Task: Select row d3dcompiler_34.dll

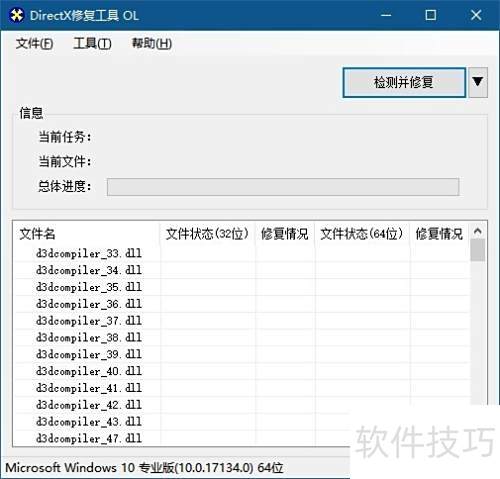Action: 242,270
